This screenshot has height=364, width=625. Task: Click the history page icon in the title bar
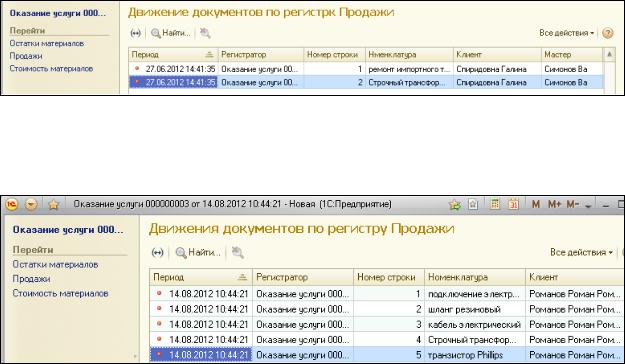coord(473,205)
